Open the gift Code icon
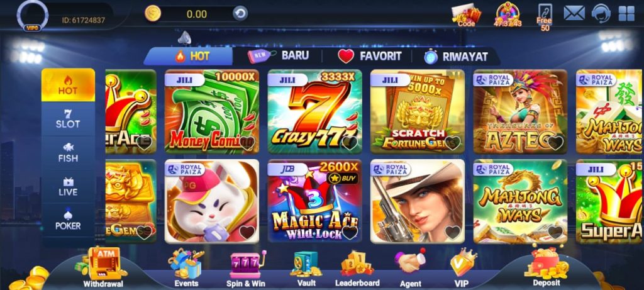 tap(466, 16)
